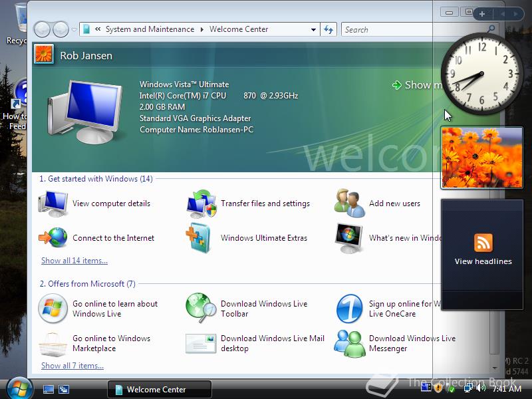Click Show all 7 items link

point(72,366)
